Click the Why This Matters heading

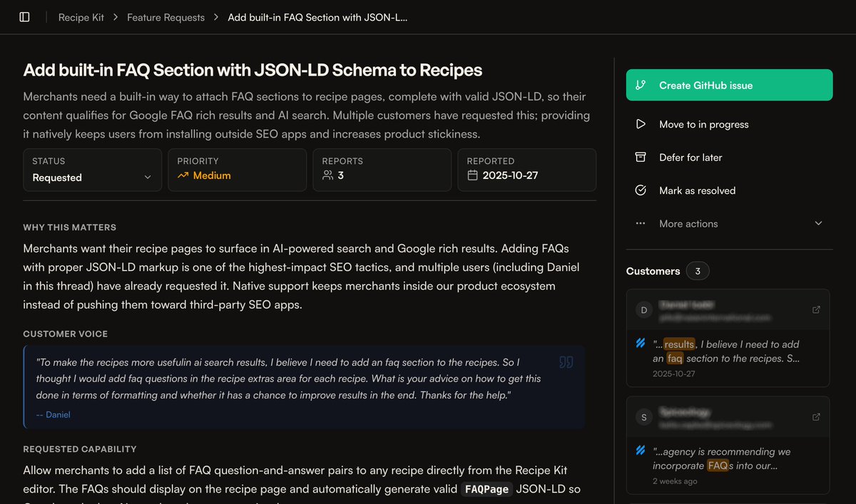coord(69,227)
